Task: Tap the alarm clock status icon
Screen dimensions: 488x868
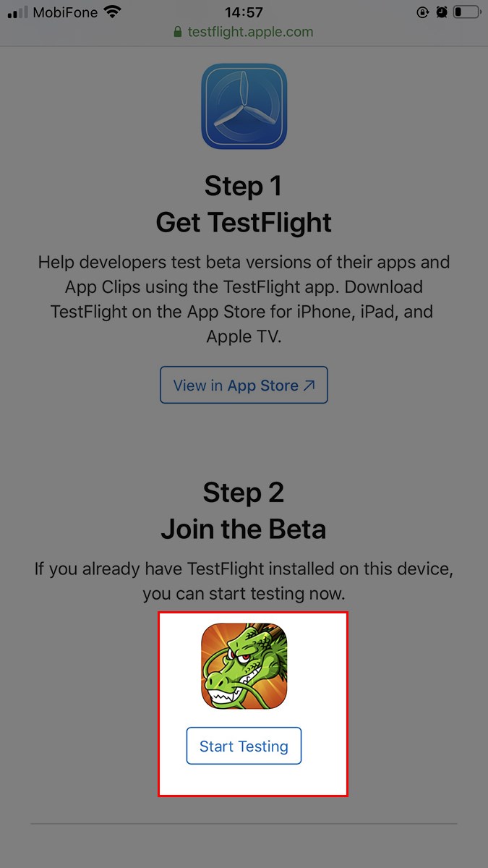Action: [x=442, y=12]
